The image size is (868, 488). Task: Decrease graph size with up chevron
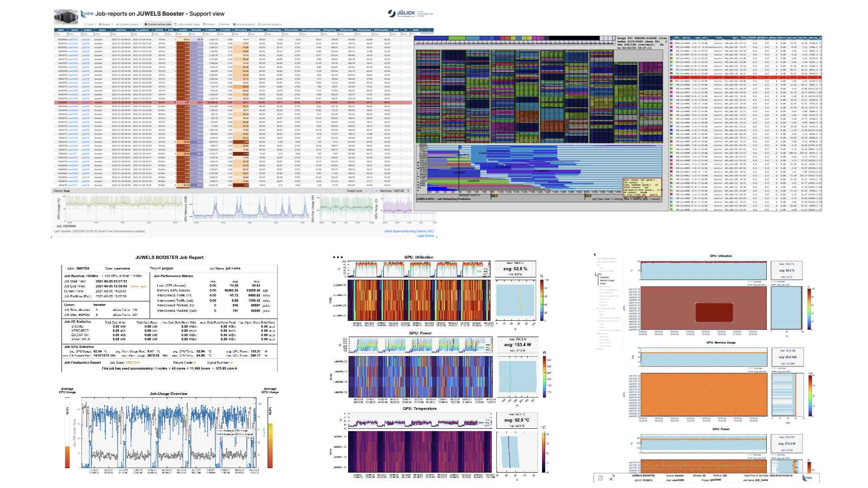(x=366, y=191)
